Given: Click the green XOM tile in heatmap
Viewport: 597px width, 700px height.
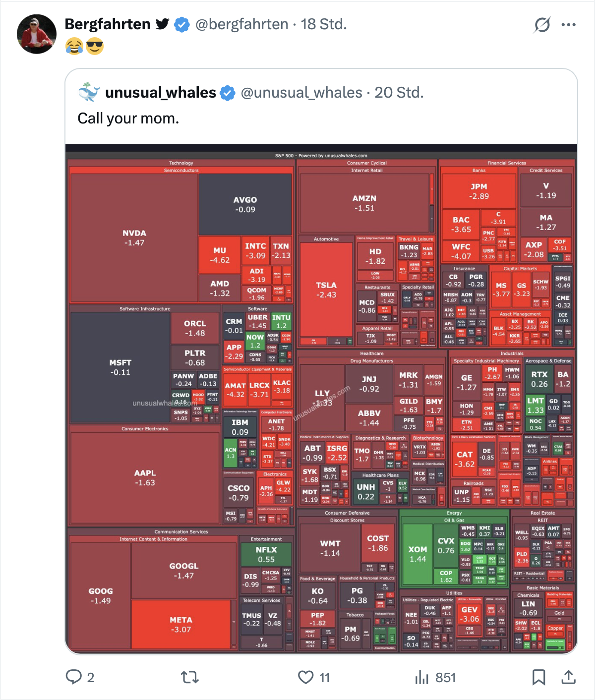Looking at the screenshot, I should click(418, 554).
